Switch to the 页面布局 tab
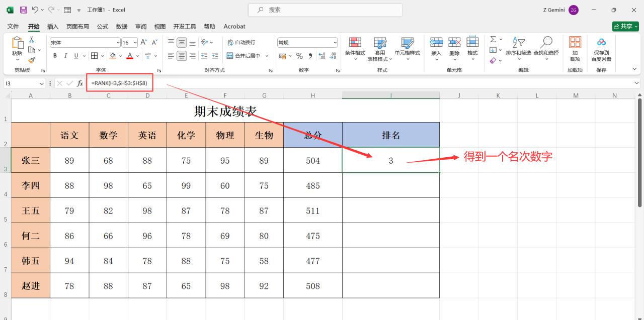644x320 pixels. click(77, 26)
